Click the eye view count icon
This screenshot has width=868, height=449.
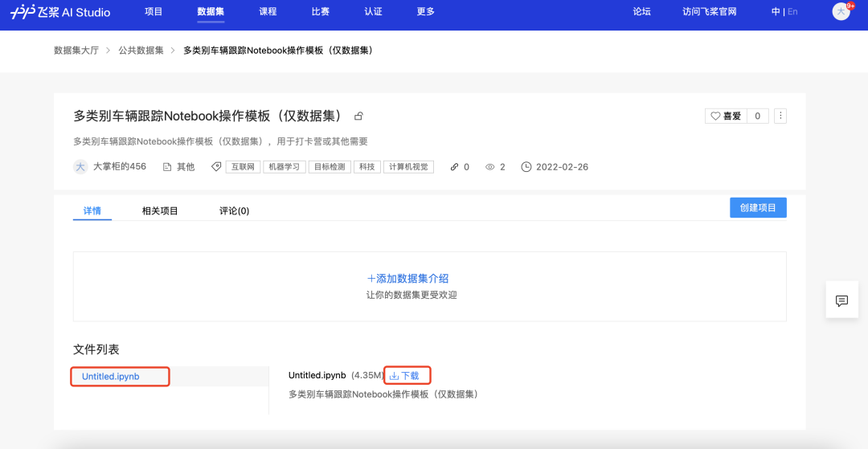(490, 167)
